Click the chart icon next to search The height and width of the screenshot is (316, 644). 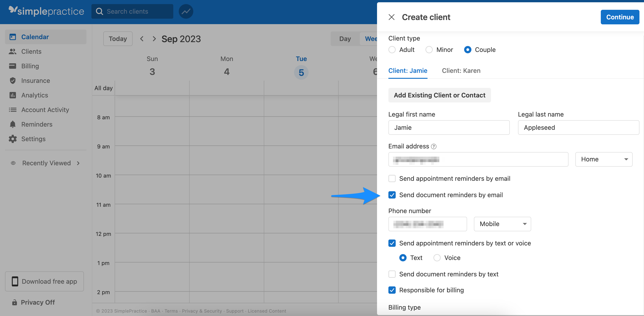(186, 11)
